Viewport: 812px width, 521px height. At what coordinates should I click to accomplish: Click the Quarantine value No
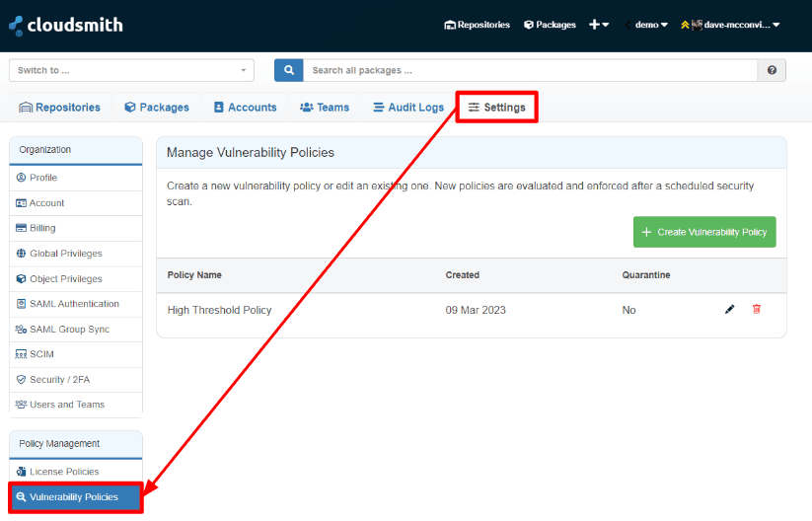coord(628,310)
